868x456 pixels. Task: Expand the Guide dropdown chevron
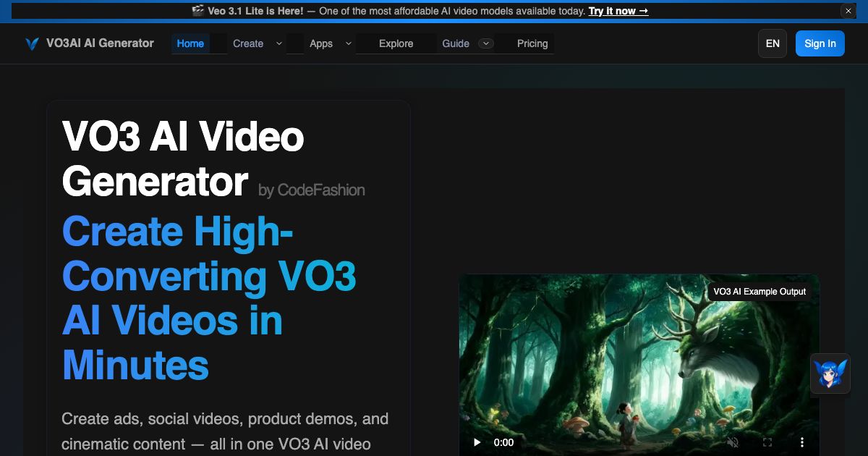[x=487, y=43]
